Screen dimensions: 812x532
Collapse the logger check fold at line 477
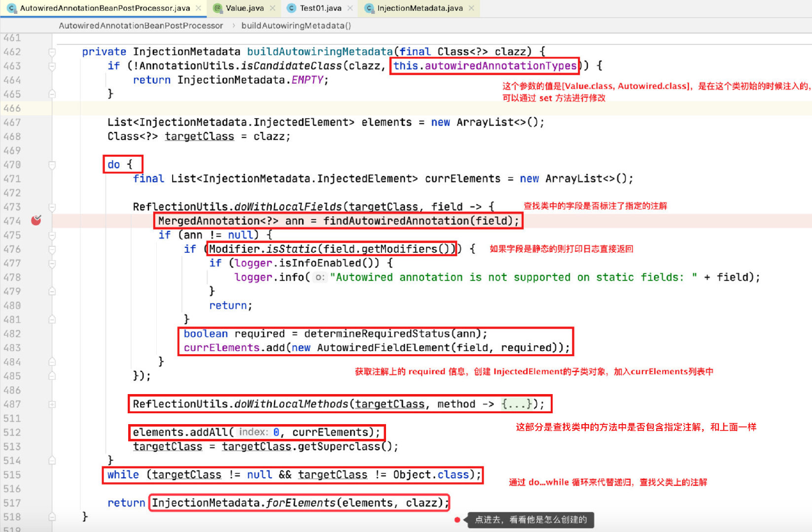click(52, 264)
